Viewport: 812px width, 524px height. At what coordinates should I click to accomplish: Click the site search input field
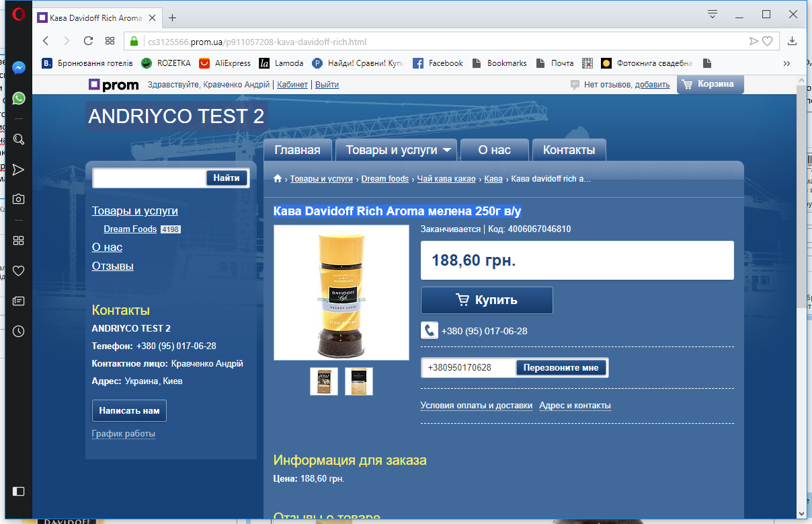coord(149,178)
